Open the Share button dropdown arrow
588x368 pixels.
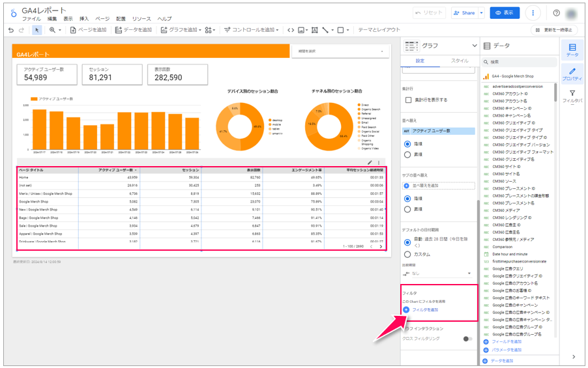coord(482,13)
